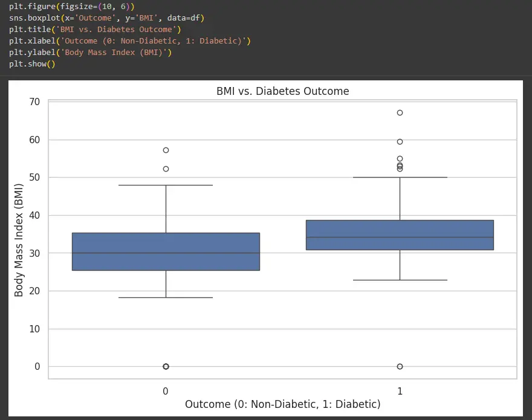Click the x-axis tick label '0'
Screen dimensions: 532x420
(166, 391)
